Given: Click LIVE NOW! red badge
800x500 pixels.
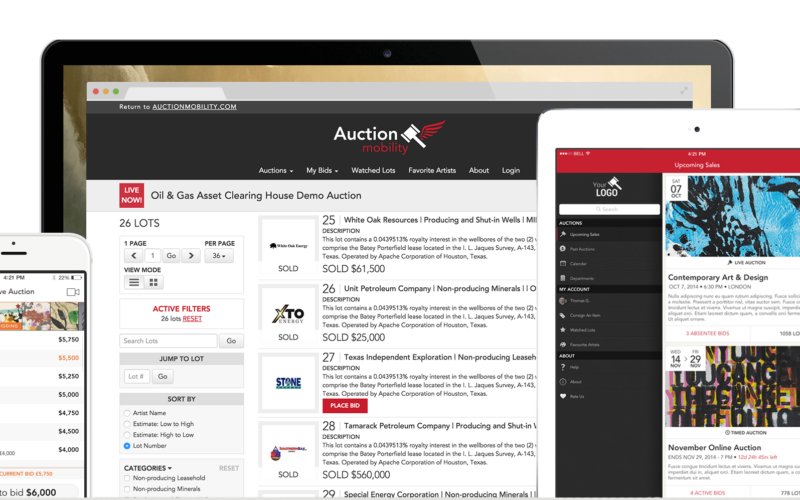Looking at the screenshot, I should [x=132, y=195].
